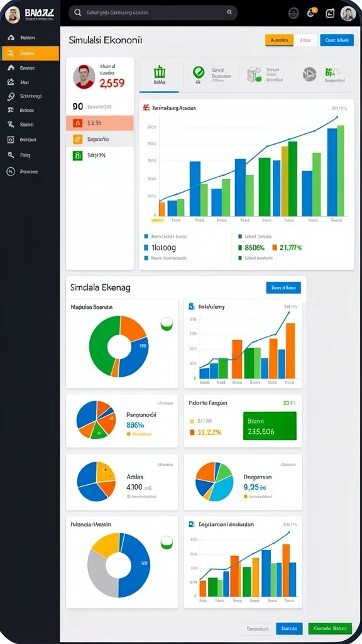Click blue button beside Simclala Ekenag heading
This screenshot has width=362, height=644.
pyautogui.click(x=283, y=288)
